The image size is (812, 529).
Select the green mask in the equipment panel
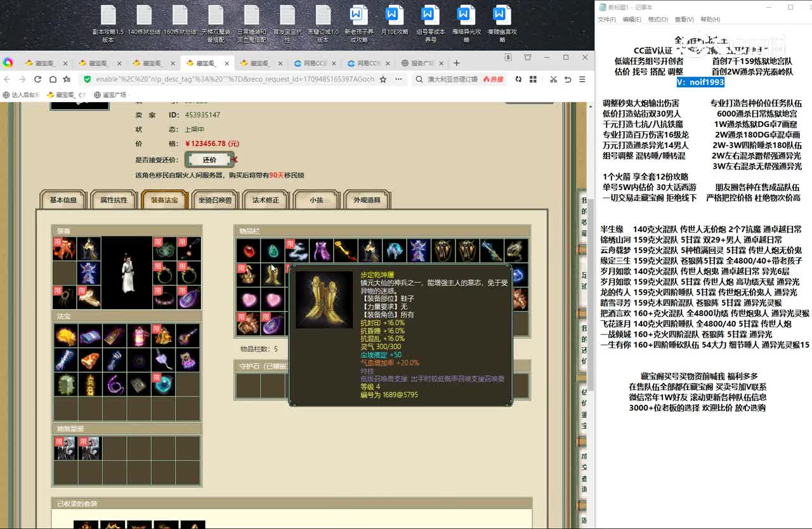click(x=166, y=249)
